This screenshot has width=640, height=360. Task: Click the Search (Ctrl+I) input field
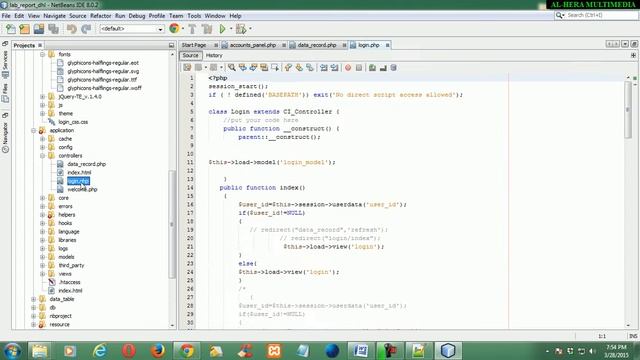(602, 15)
